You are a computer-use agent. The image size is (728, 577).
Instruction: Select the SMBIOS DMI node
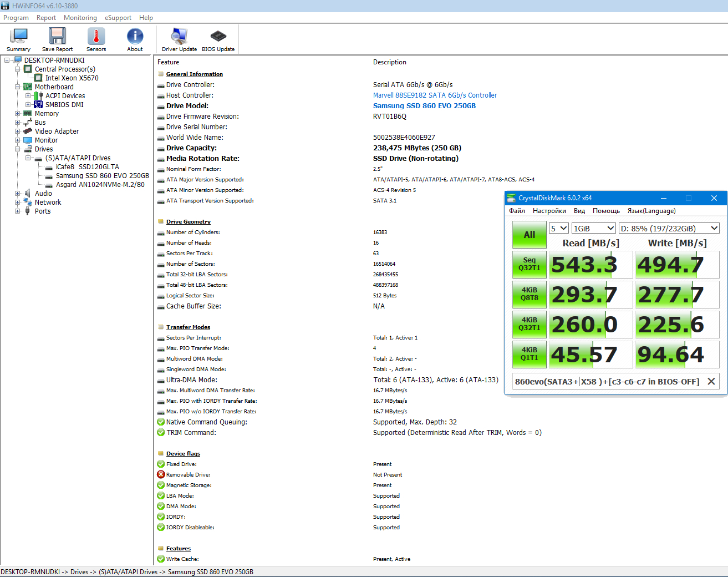coord(64,105)
